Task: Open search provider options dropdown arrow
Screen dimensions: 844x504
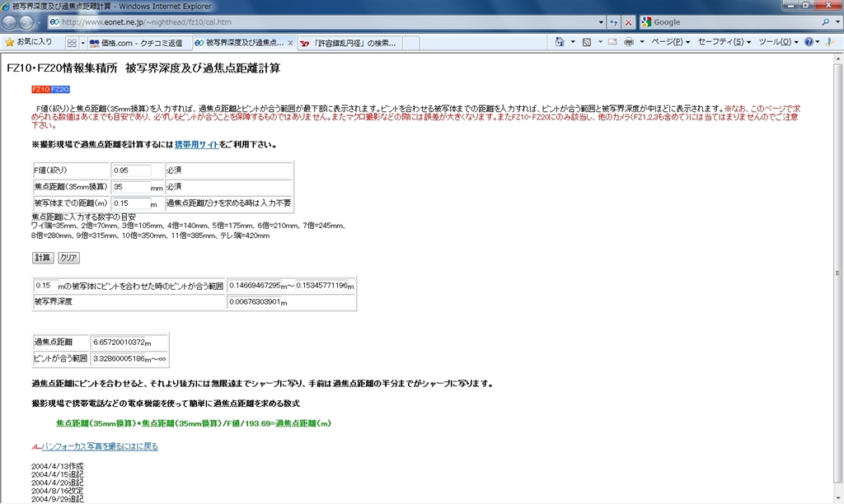Action: coord(837,22)
